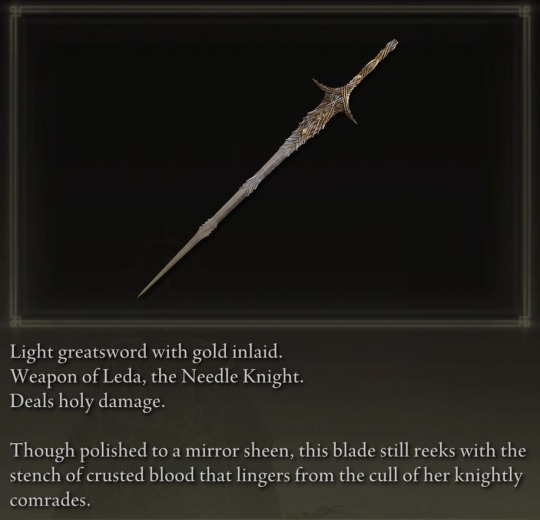Image resolution: width=540 pixels, height=520 pixels.
Task: Click the line "Deals holy damage."
Action: point(87,402)
